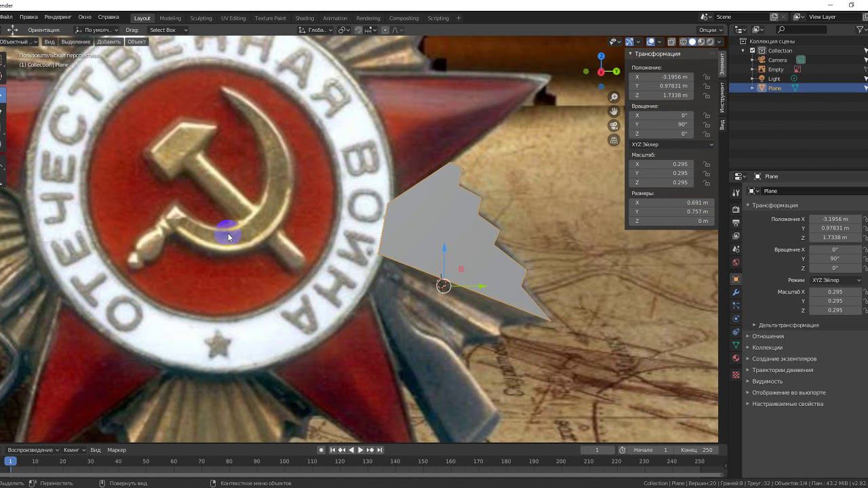This screenshot has width=868, height=488.
Task: Click the move tool cross-arrows icon
Action: tap(12, 30)
